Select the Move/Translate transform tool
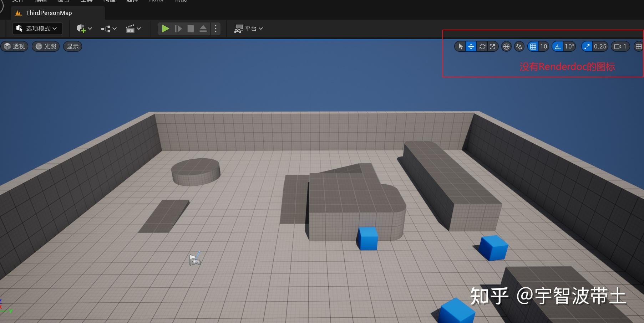This screenshot has width=644, height=323. 471,46
